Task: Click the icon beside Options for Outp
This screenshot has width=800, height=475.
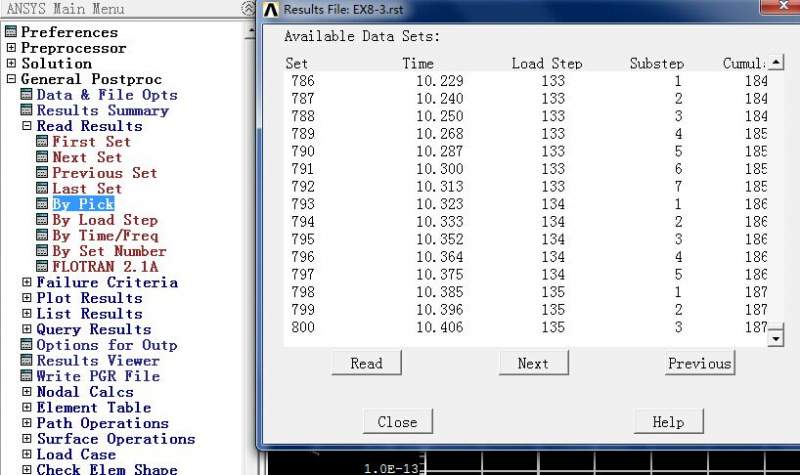Action: pos(26,345)
